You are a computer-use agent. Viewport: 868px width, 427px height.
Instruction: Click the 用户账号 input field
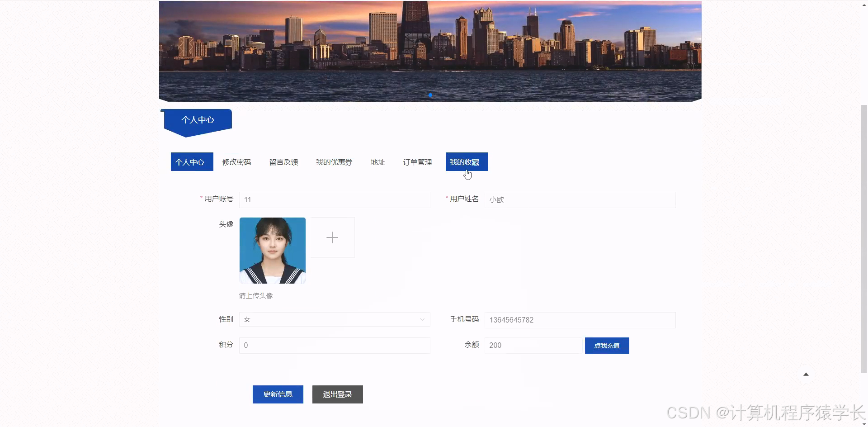pyautogui.click(x=334, y=199)
